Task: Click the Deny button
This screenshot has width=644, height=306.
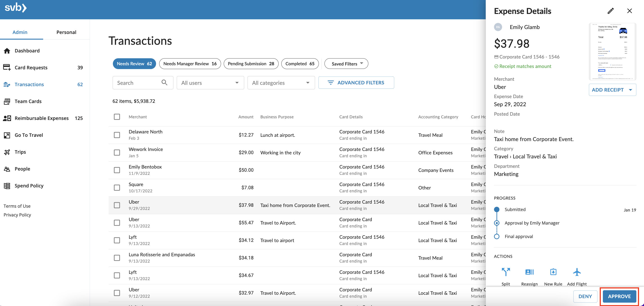Action: [x=585, y=296]
